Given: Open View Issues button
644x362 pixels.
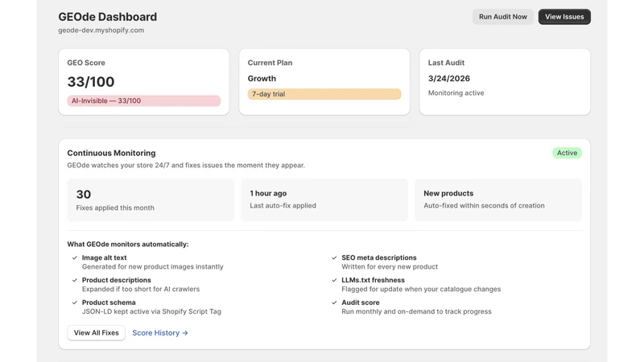Looking at the screenshot, I should [564, 17].
